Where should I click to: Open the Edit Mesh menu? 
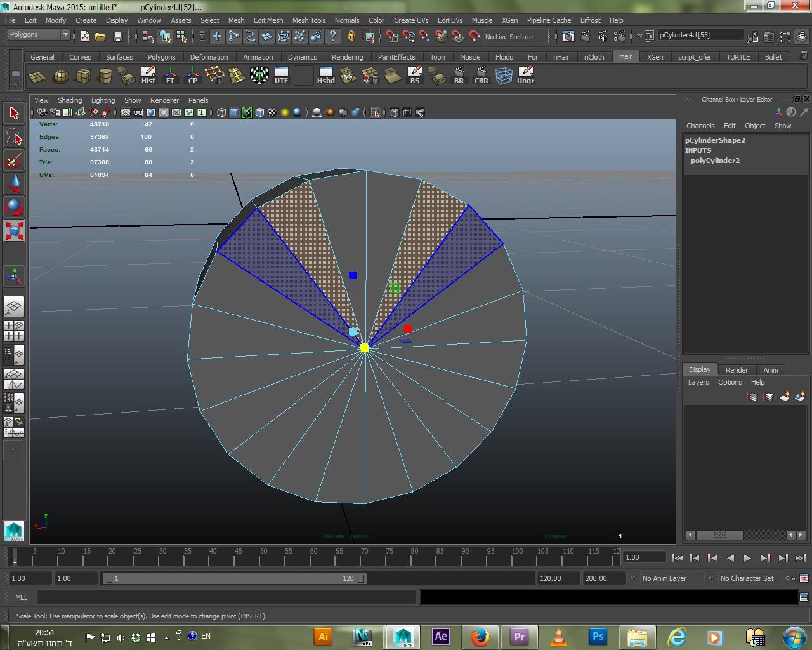point(268,20)
